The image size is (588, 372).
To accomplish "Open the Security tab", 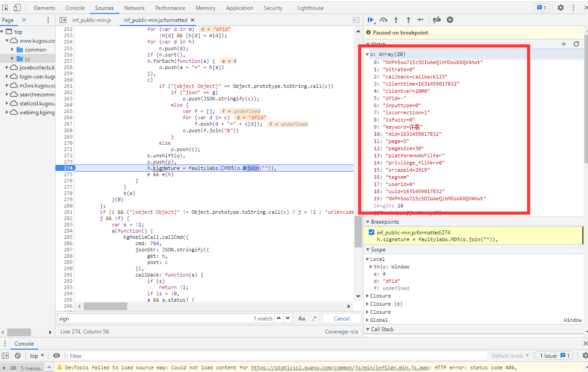I will coord(273,8).
